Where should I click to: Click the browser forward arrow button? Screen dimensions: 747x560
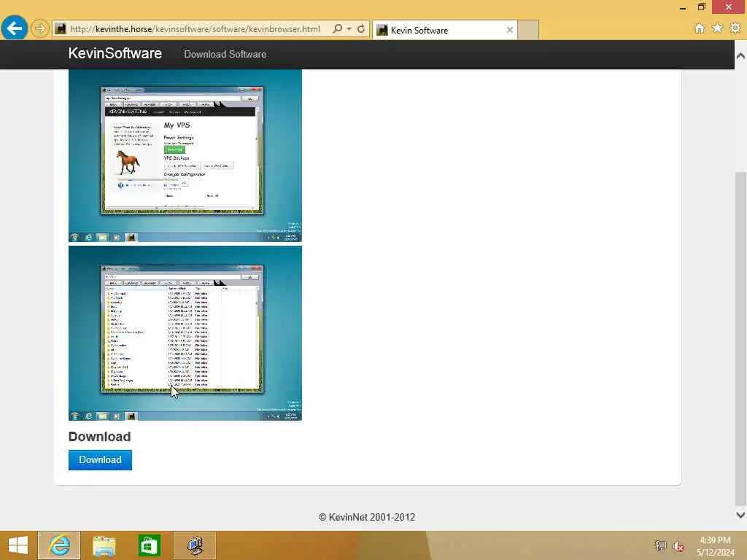point(40,28)
